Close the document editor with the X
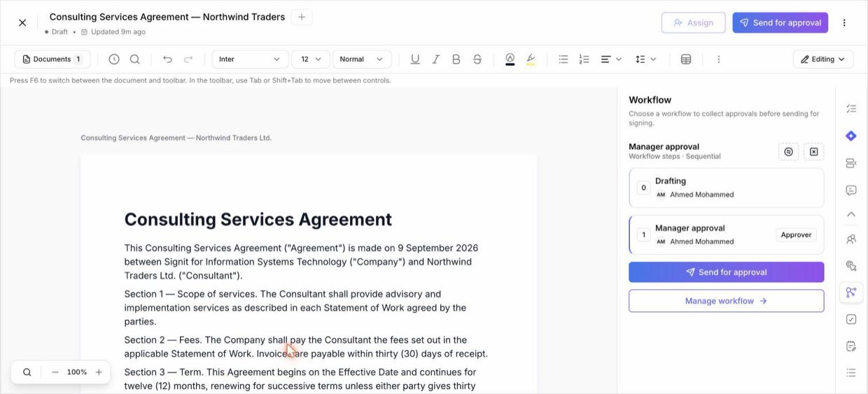 click(x=22, y=22)
